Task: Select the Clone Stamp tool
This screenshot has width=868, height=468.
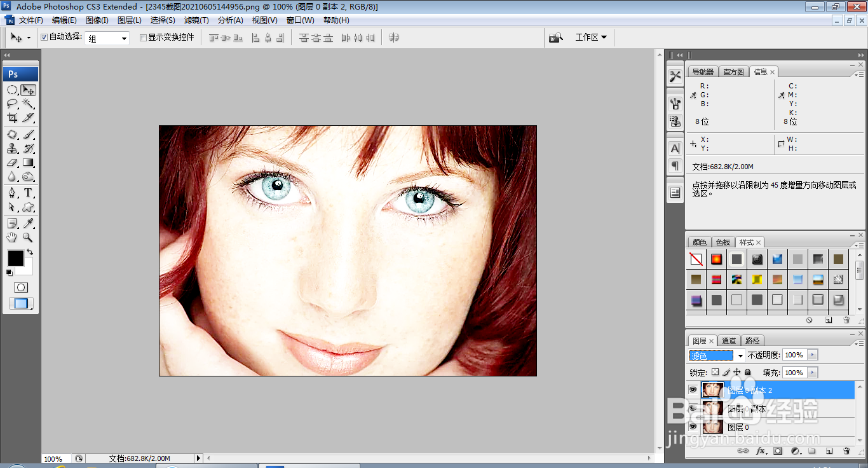Action: coord(12,149)
